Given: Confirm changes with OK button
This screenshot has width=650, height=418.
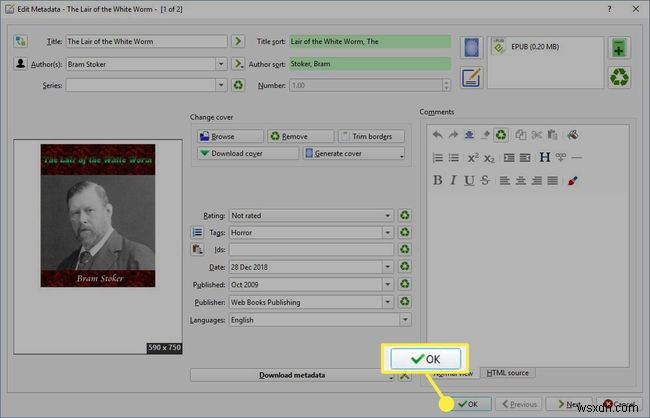Looking at the screenshot, I should click(469, 404).
